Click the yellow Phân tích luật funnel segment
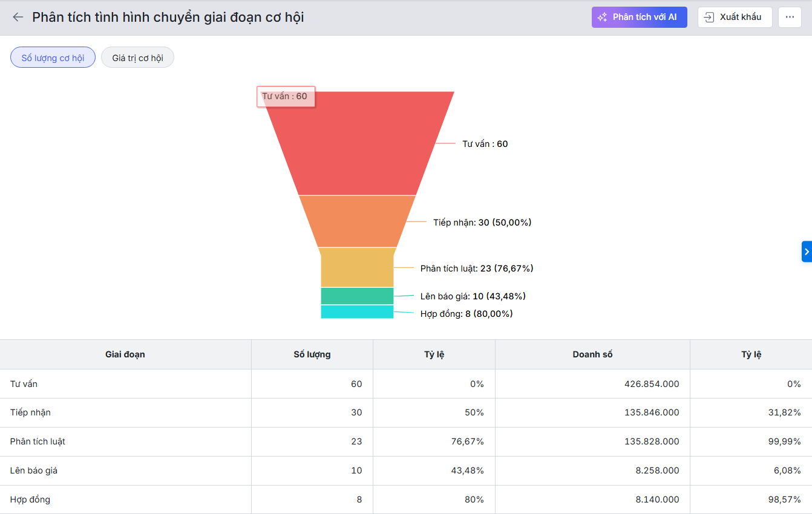 click(x=357, y=267)
